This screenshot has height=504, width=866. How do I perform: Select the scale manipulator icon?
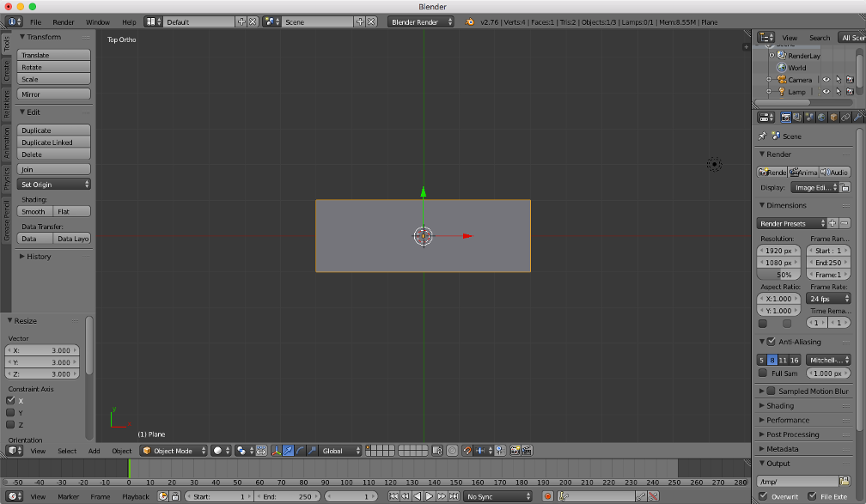[312, 451]
